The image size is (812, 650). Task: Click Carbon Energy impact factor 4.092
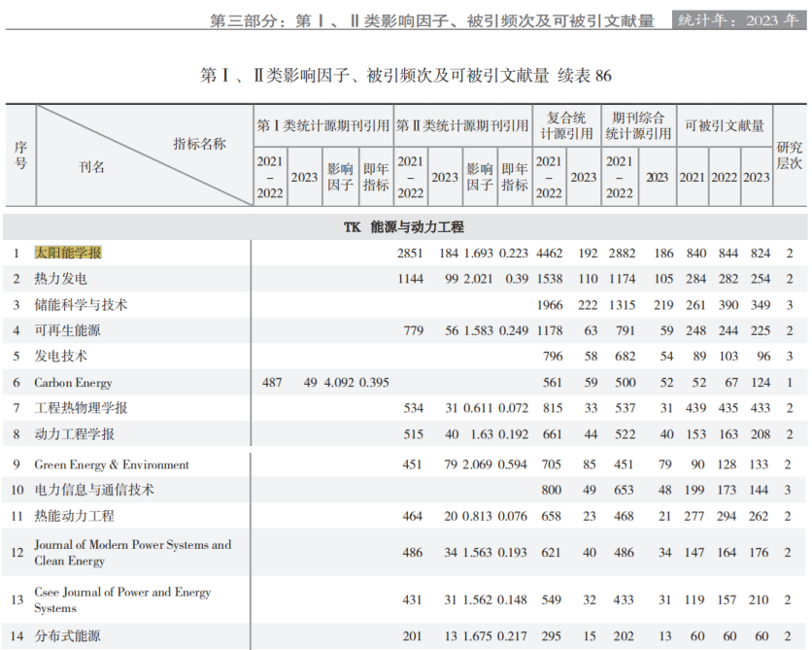tap(339, 383)
